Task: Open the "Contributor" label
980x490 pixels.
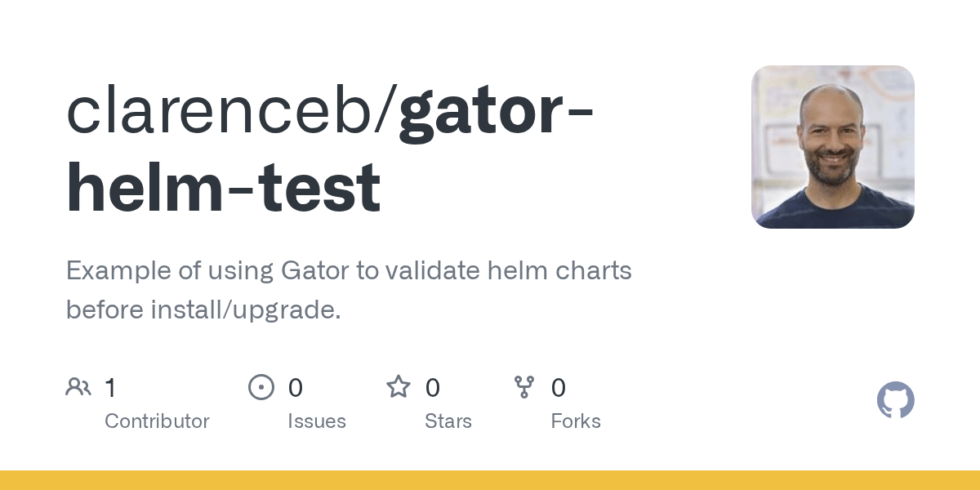Action: (x=157, y=421)
